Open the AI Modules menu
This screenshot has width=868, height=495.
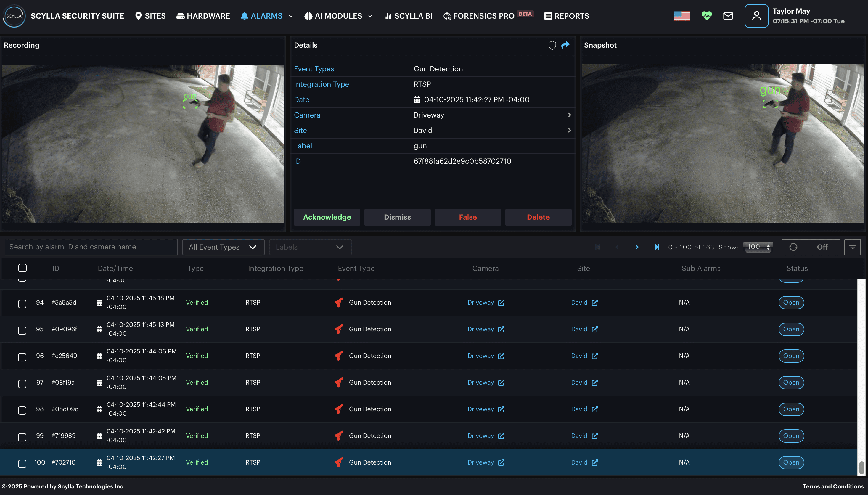(x=333, y=16)
